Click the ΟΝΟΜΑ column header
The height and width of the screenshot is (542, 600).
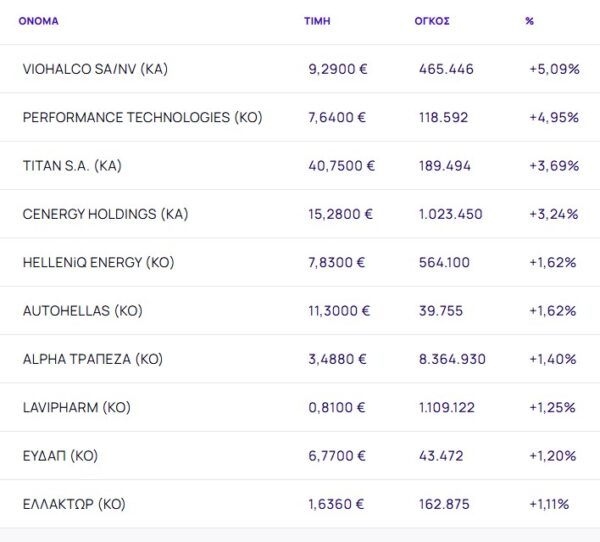(38, 21)
